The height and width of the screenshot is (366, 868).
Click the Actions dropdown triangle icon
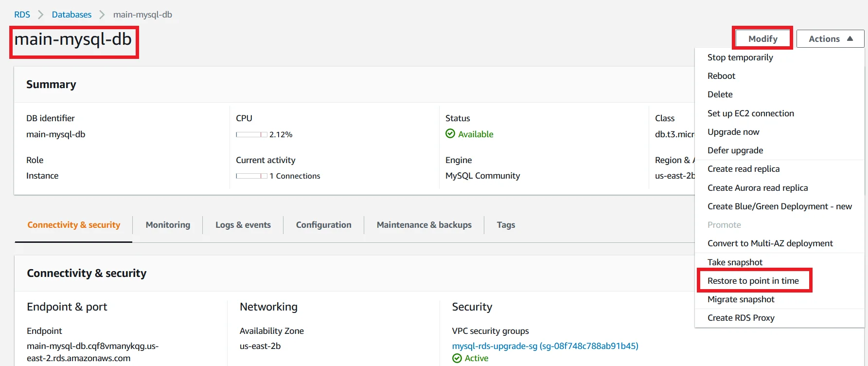(850, 38)
